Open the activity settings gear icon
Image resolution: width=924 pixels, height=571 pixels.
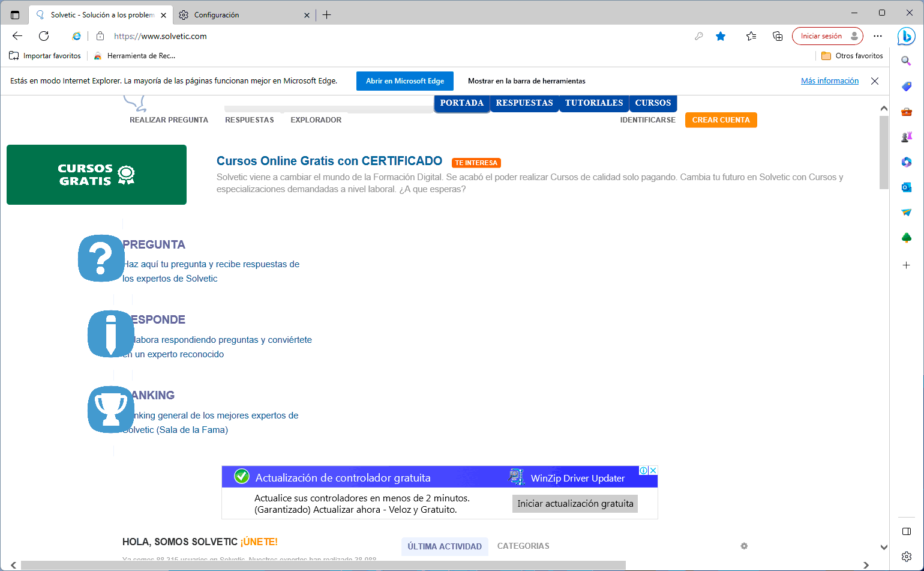click(744, 546)
